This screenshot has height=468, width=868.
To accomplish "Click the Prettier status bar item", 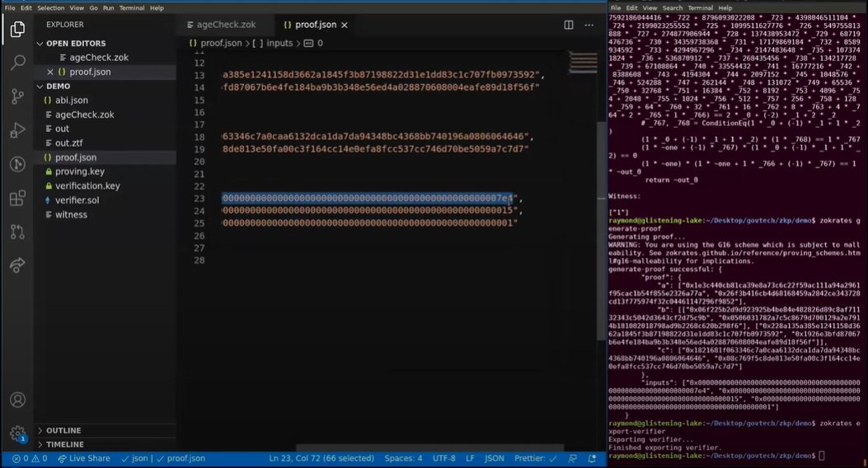I will pyautogui.click(x=535, y=459).
